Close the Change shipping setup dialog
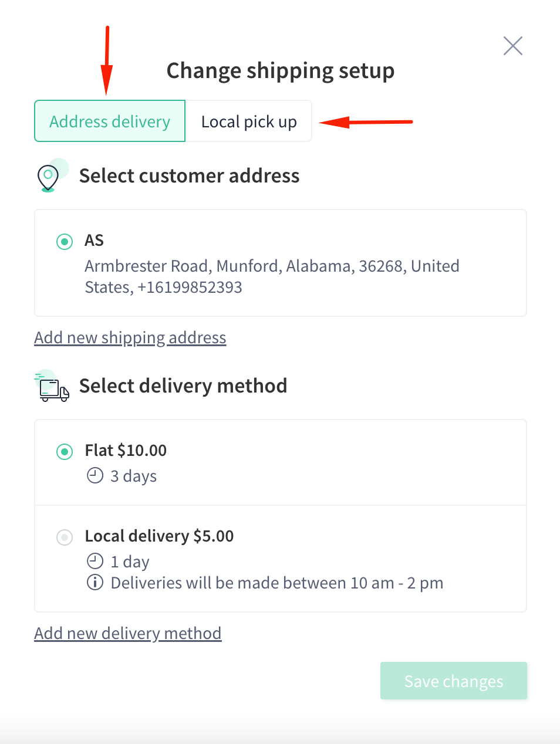560x744 pixels. (513, 46)
